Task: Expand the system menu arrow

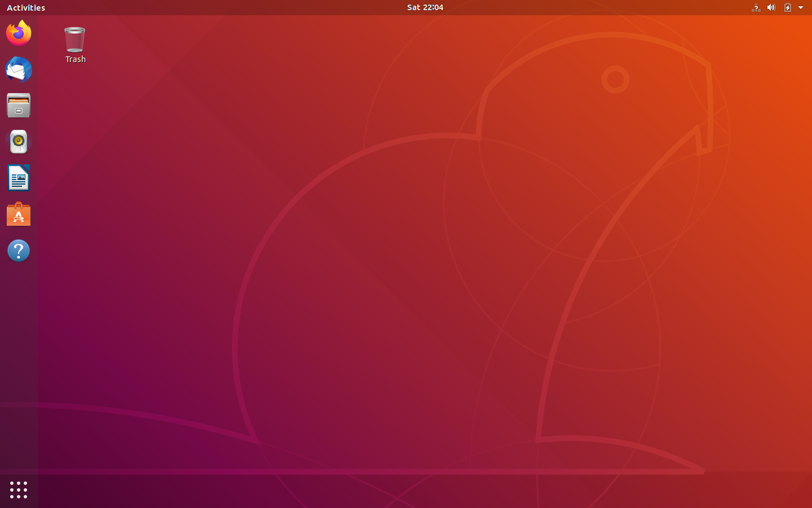Action: point(801,7)
